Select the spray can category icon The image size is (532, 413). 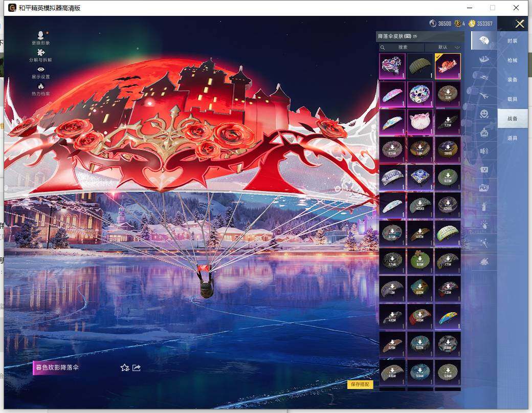click(484, 206)
